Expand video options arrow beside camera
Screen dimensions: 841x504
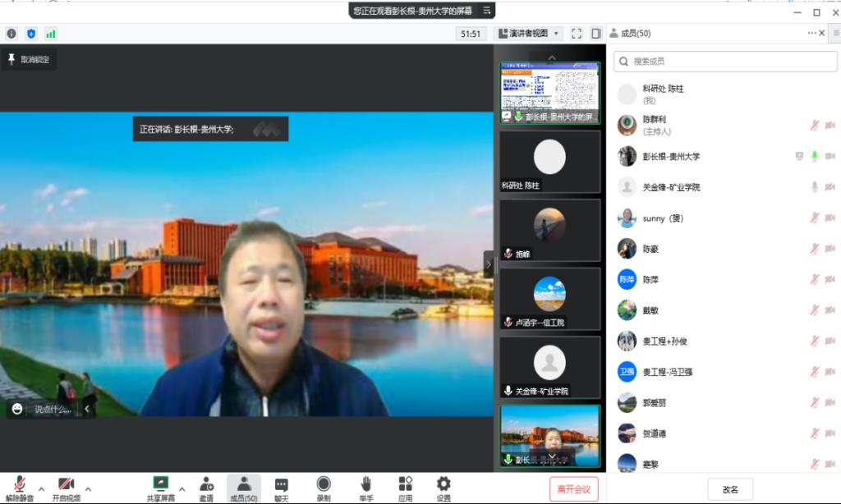88,489
